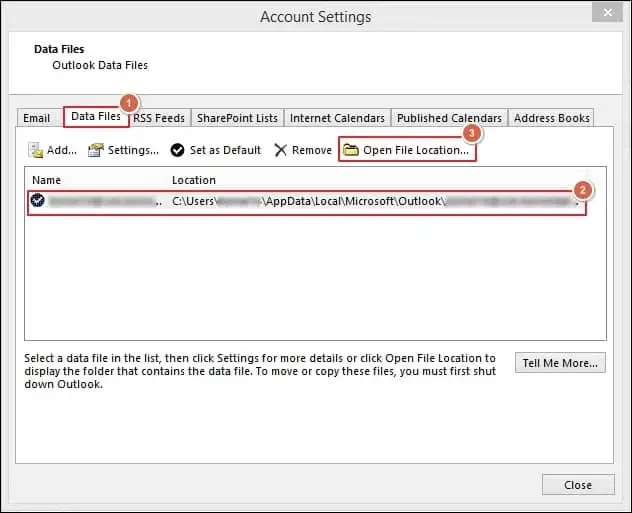Go to the SharePoint Lists tab

[237, 118]
